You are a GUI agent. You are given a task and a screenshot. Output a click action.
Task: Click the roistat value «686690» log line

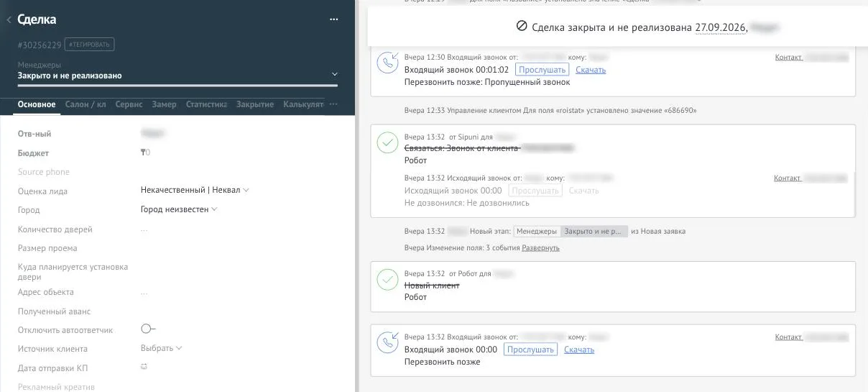click(x=550, y=111)
